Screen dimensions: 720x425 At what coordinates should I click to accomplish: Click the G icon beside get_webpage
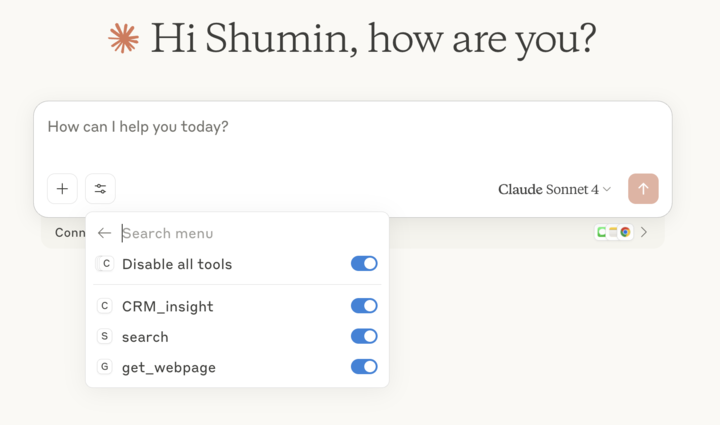(x=105, y=367)
